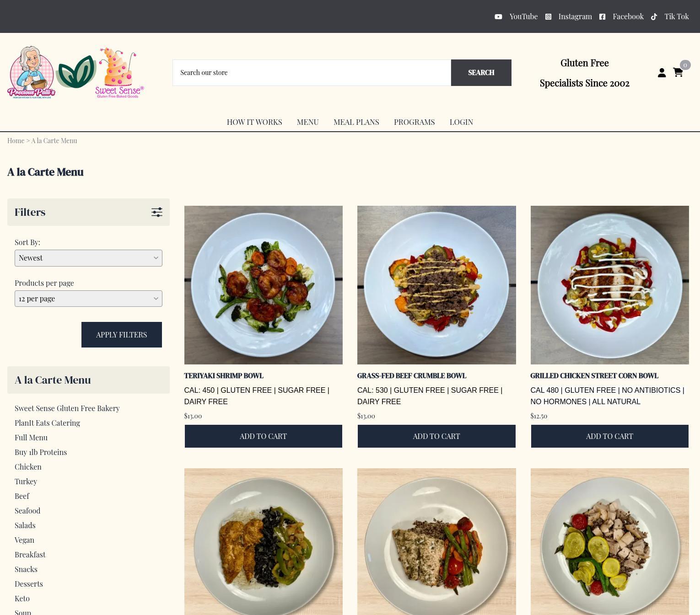The image size is (700, 615).
Task: Open the Grilled Chicken Street Corn Bowl image
Action: coord(609,285)
